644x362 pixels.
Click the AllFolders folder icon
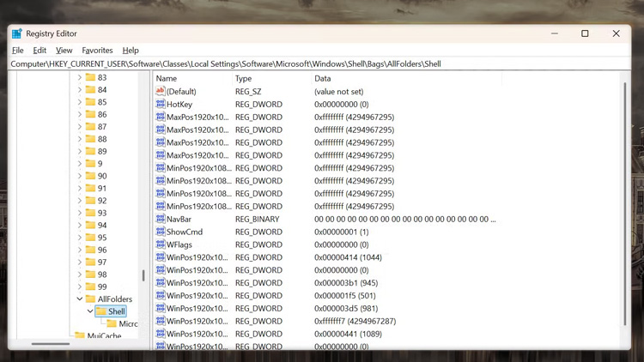click(90, 299)
